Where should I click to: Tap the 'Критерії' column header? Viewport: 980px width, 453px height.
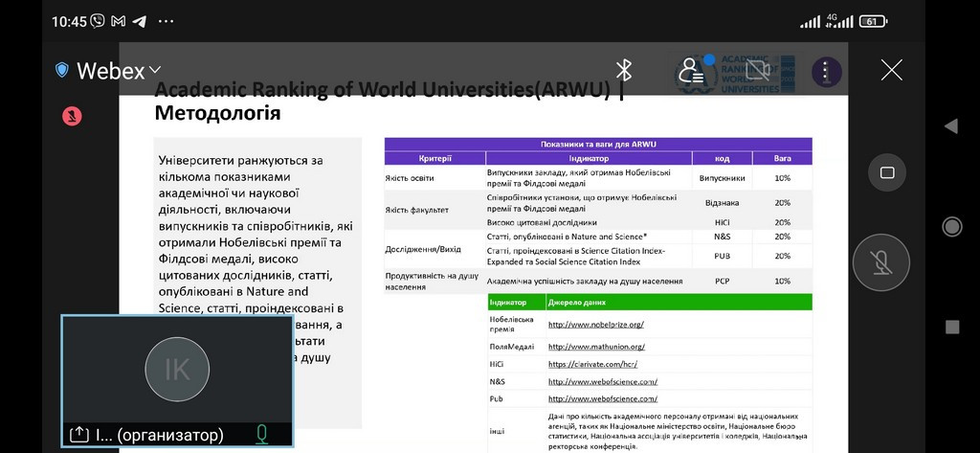435,158
